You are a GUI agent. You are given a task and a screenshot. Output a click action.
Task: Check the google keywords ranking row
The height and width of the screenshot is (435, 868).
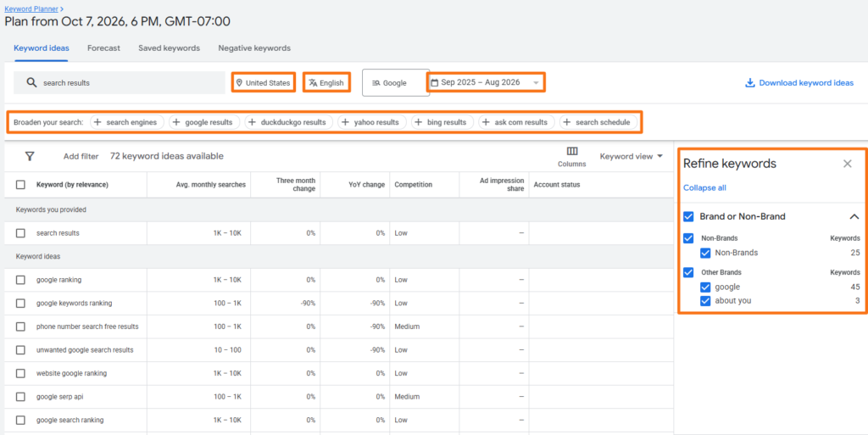point(20,304)
